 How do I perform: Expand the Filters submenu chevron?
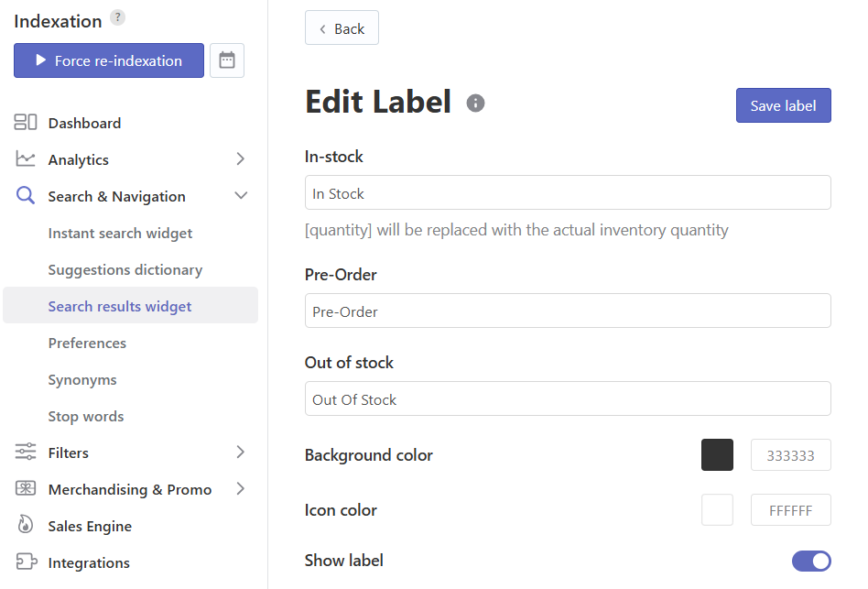[240, 452]
